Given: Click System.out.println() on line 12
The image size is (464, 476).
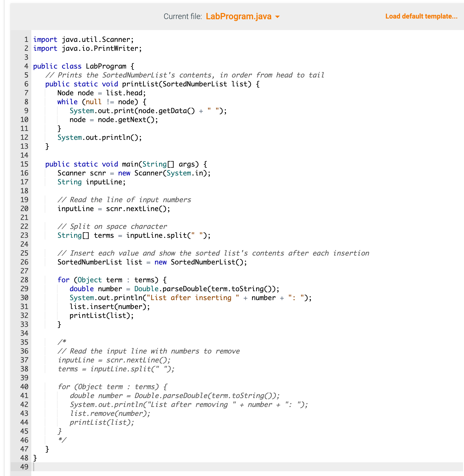Looking at the screenshot, I should pyautogui.click(x=99, y=137).
